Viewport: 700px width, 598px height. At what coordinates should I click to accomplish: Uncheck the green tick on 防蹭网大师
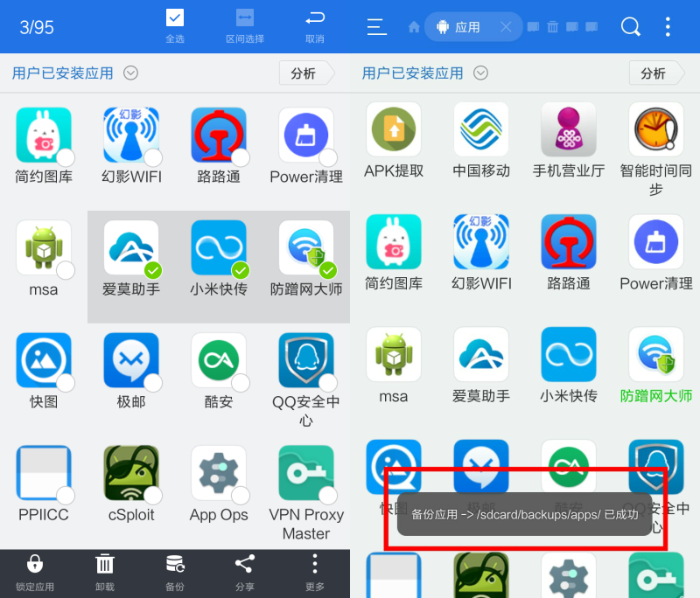tap(328, 270)
